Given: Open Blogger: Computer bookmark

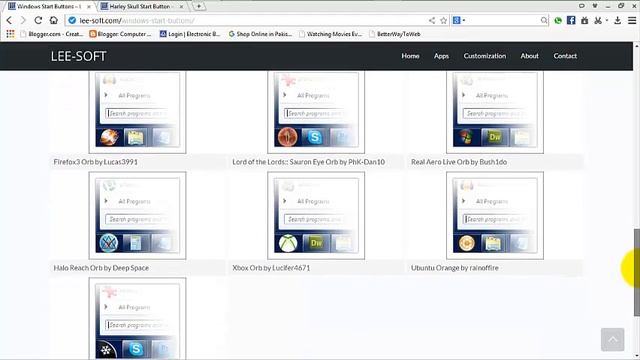Looking at the screenshot, I should pos(120,34).
